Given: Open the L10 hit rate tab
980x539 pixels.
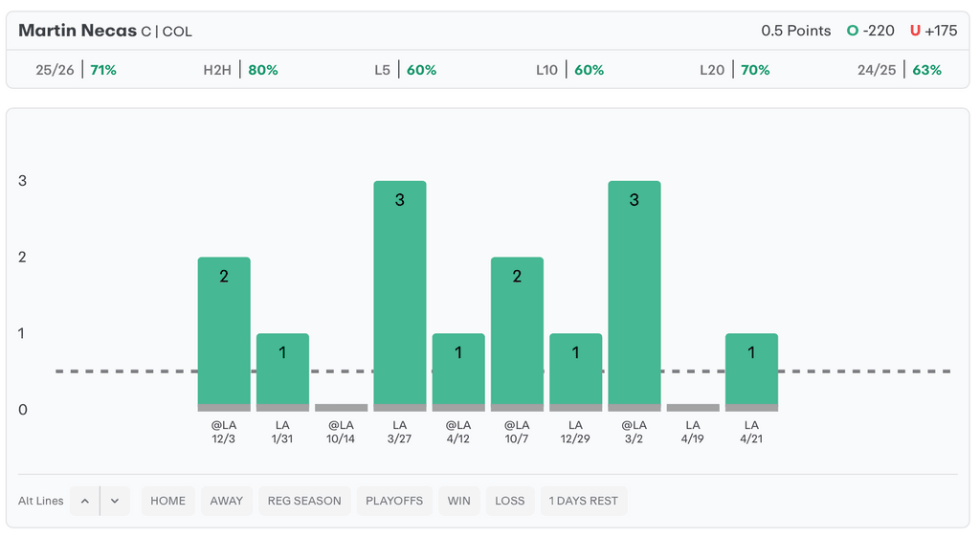Looking at the screenshot, I should pyautogui.click(x=569, y=70).
